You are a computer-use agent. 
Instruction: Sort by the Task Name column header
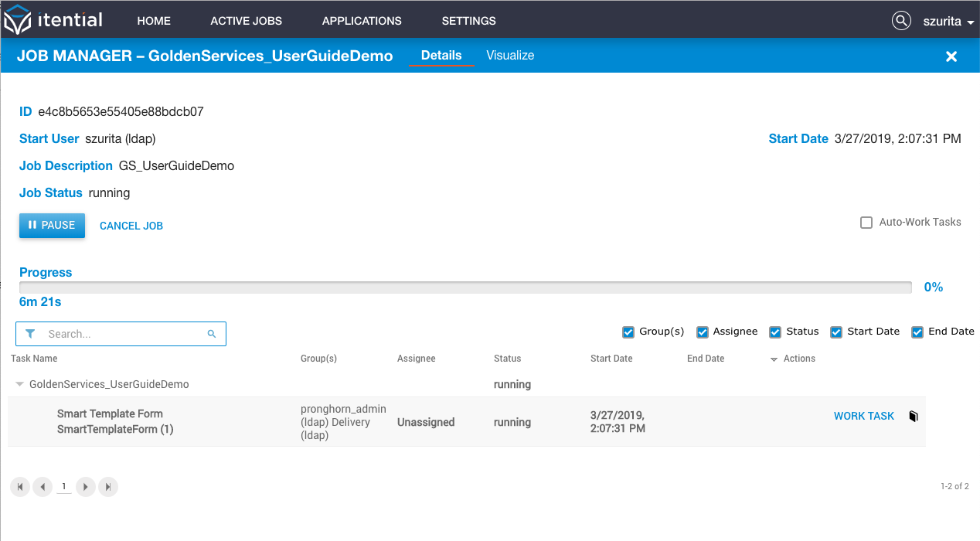click(34, 359)
